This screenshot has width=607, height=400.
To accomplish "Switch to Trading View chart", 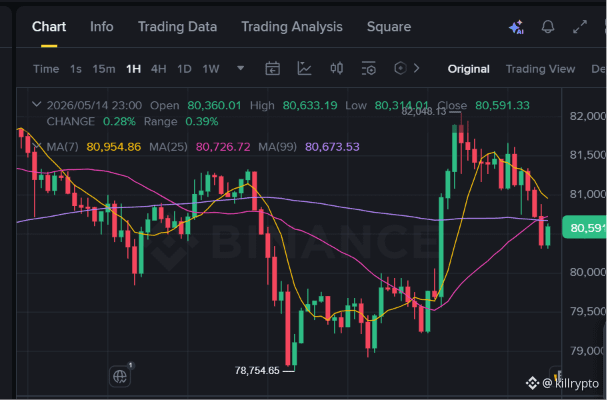I will (540, 69).
